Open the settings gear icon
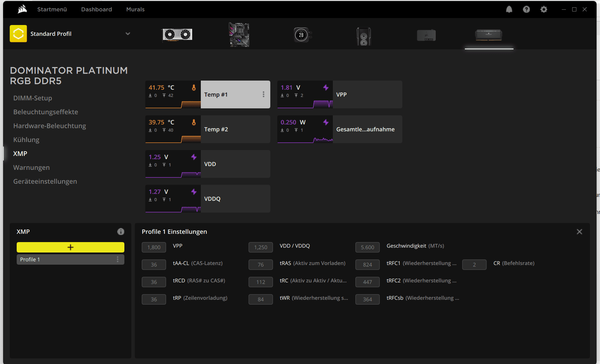Image resolution: width=600 pixels, height=364 pixels. point(544,9)
